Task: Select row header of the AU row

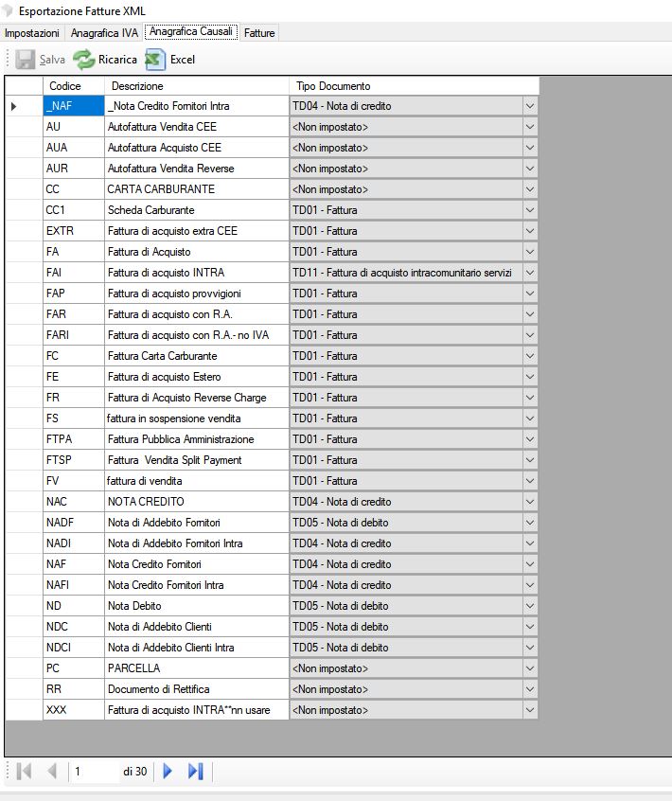Action: 24,127
